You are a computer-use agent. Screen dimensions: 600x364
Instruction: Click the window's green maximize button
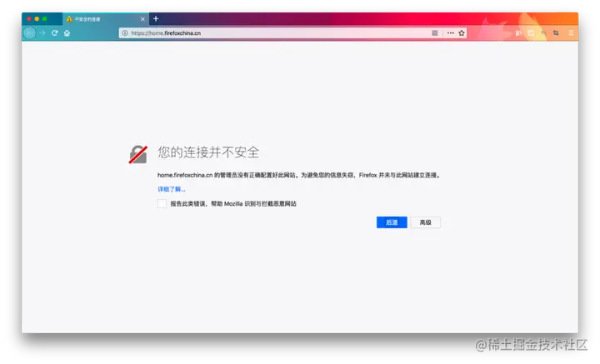pos(44,18)
